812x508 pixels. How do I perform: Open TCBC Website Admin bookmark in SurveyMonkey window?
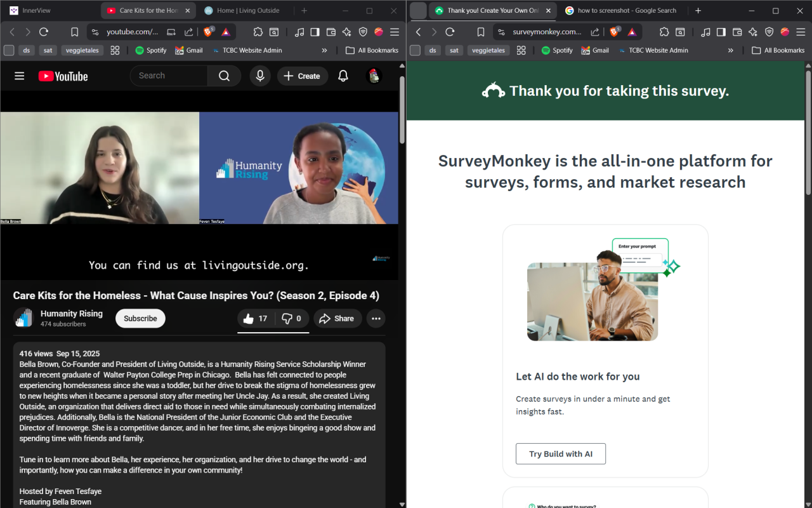(x=653, y=50)
